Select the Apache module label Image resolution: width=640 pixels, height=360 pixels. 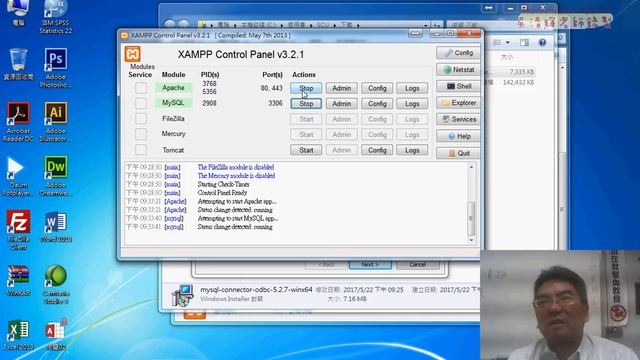click(173, 87)
